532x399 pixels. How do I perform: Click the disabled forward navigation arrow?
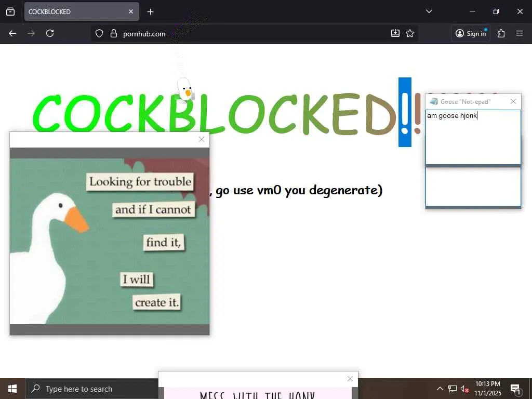click(x=31, y=33)
